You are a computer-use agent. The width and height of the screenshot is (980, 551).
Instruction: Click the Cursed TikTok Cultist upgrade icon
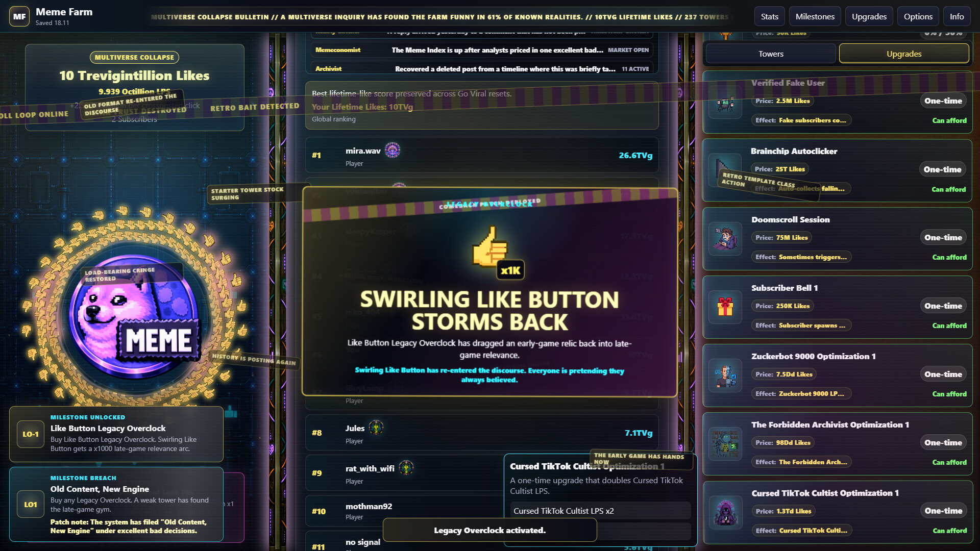coord(725,512)
